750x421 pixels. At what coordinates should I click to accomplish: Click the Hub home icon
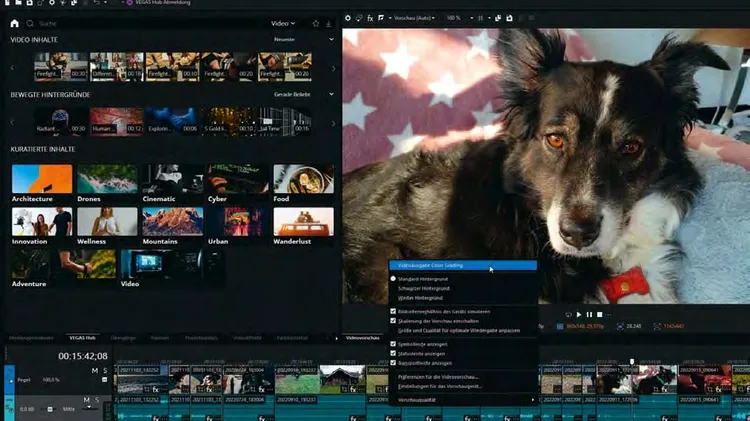15,22
